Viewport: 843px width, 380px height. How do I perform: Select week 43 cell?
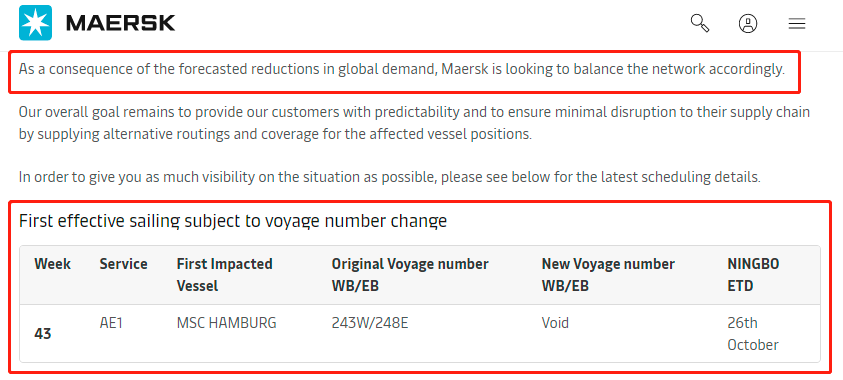(x=43, y=334)
